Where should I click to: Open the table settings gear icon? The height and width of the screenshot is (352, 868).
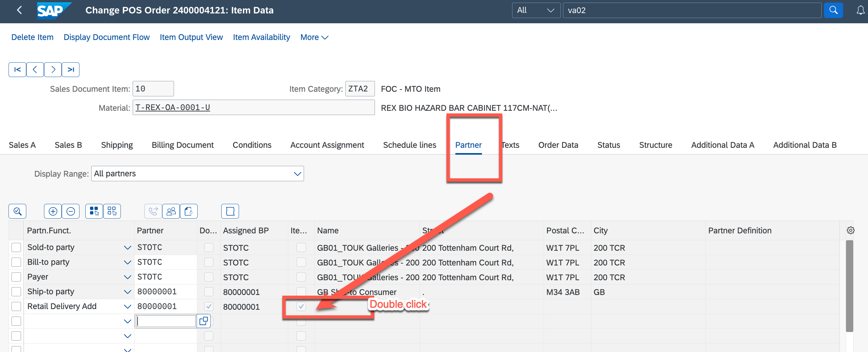(850, 230)
